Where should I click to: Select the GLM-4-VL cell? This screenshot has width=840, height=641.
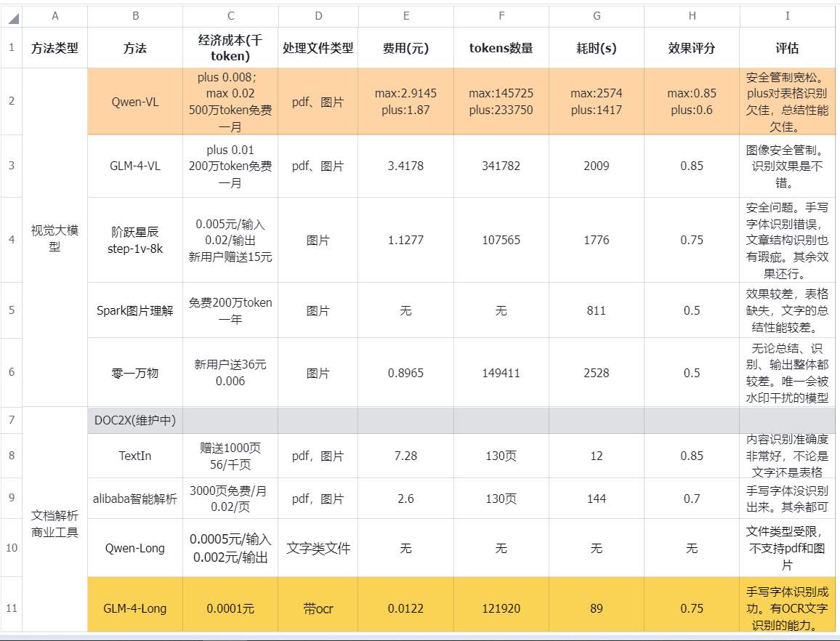[135, 166]
